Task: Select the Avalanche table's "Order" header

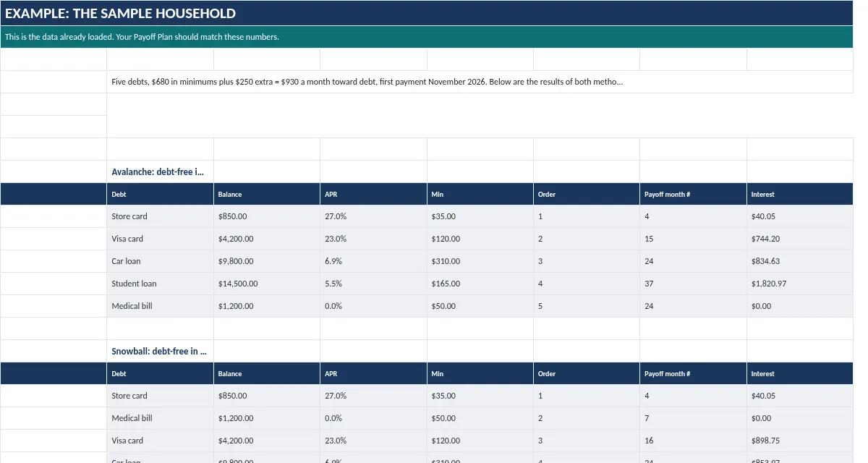Action: pyautogui.click(x=587, y=194)
